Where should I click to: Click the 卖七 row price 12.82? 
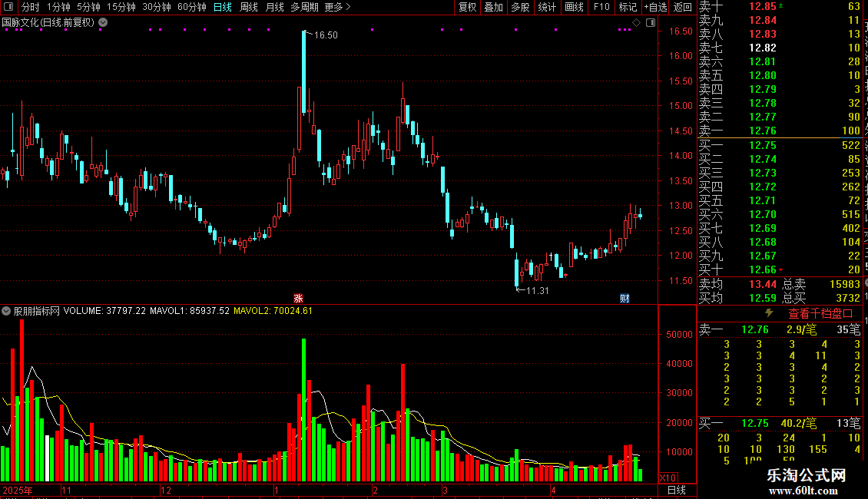762,48
